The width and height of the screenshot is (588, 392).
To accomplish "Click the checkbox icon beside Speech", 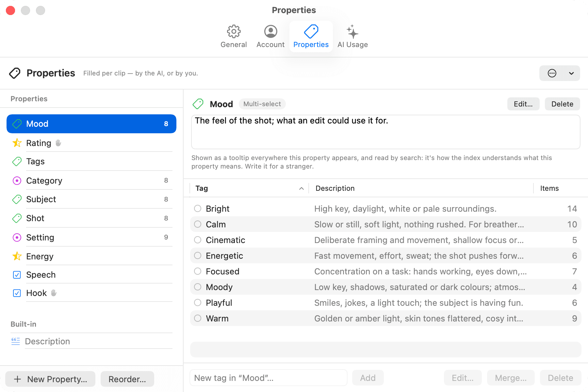I will click(x=17, y=275).
